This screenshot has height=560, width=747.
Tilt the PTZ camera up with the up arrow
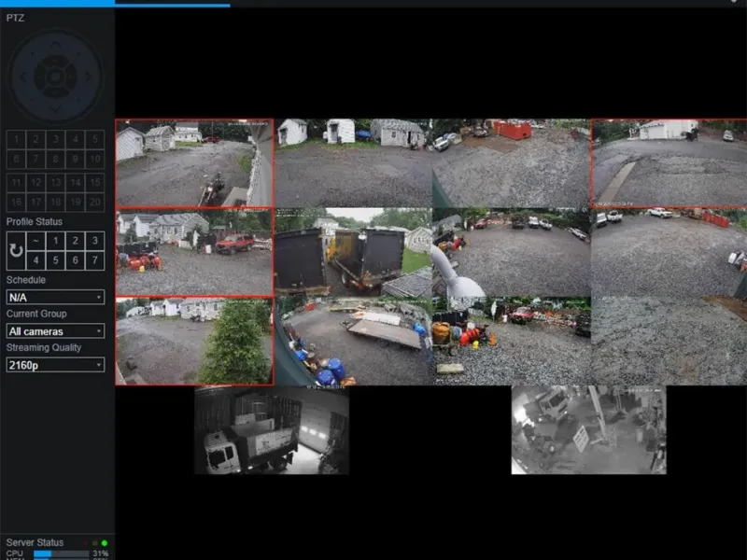56,45
